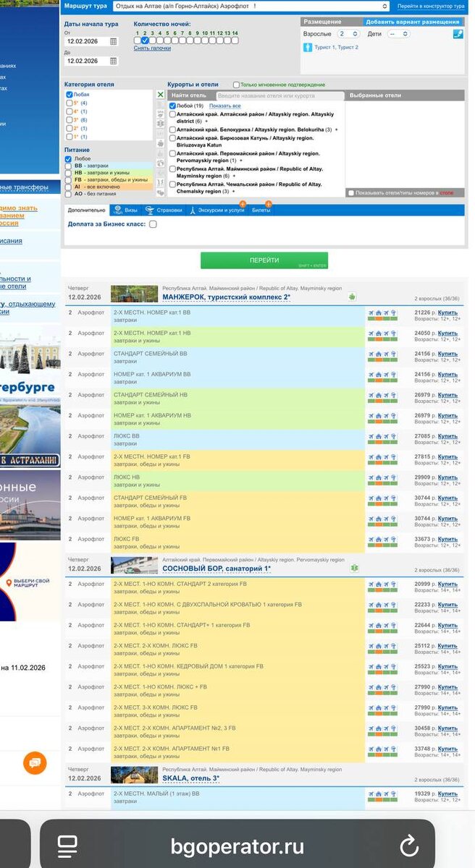Click the blue tourist editing icon beside Дети
Viewport: 475px width, 868px height.
pyautogui.click(x=458, y=34)
